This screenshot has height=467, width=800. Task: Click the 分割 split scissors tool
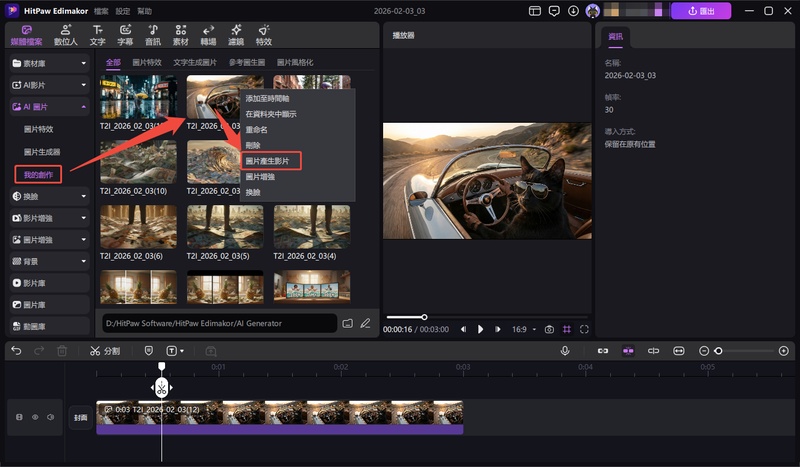104,351
